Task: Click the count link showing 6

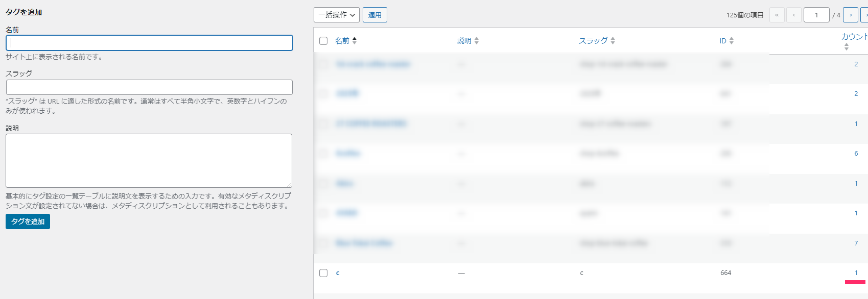Action: point(856,154)
